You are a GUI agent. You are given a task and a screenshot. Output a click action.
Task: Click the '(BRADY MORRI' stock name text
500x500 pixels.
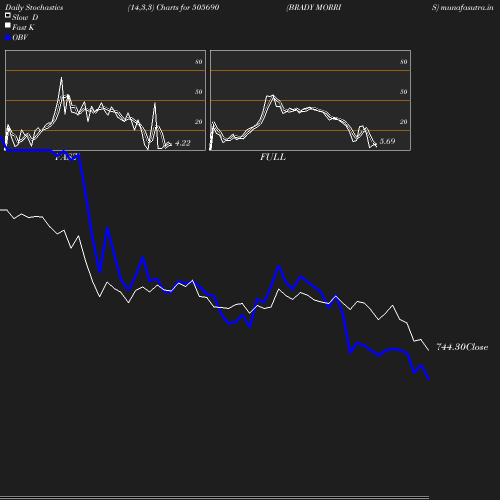314,7
